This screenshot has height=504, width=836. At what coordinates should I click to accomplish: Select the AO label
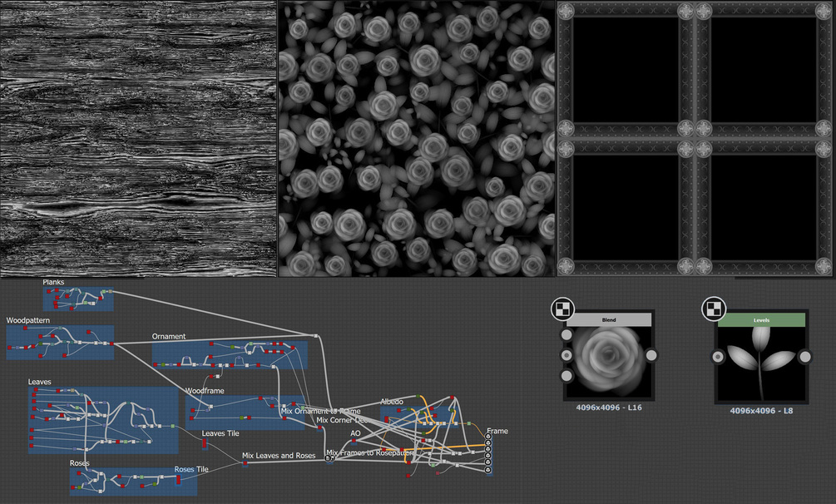click(356, 433)
